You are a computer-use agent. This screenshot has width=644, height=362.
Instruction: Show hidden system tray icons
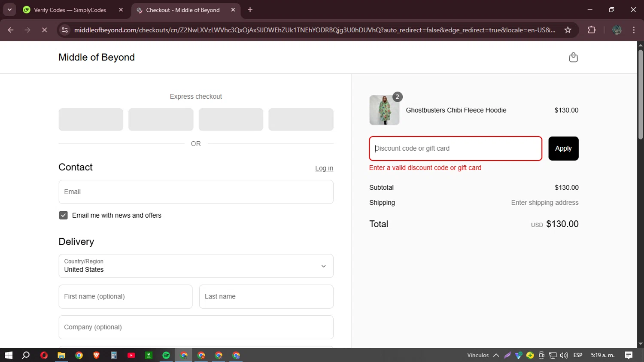tap(496, 355)
